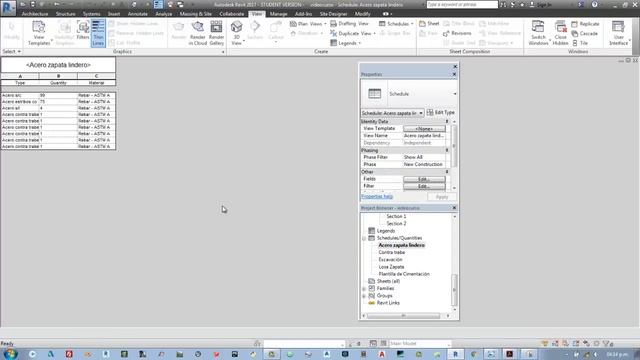
Task: Open the Plantilla de Cimentación schedule
Action: pos(404,274)
